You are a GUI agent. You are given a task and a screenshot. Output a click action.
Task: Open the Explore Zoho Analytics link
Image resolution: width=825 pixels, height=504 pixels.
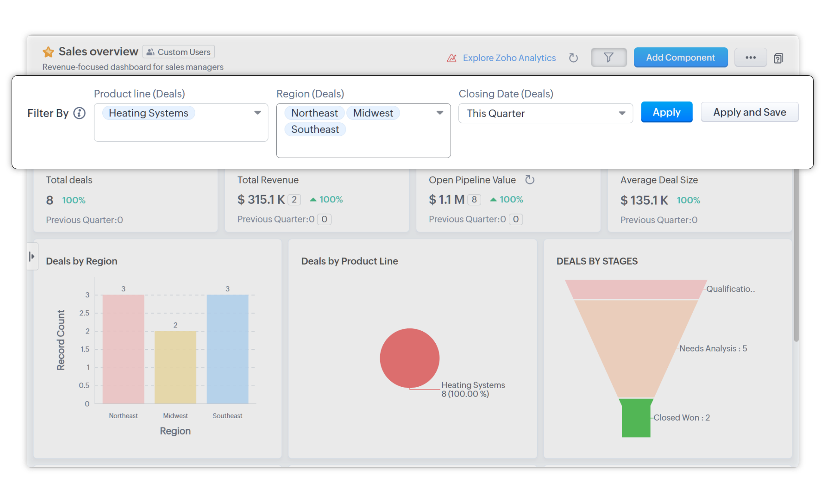pos(509,58)
